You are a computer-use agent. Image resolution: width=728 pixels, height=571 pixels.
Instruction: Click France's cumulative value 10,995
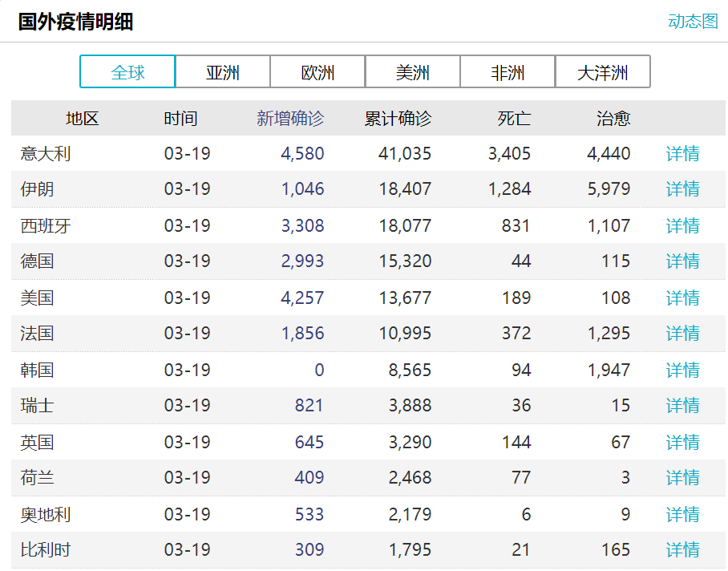pos(405,334)
